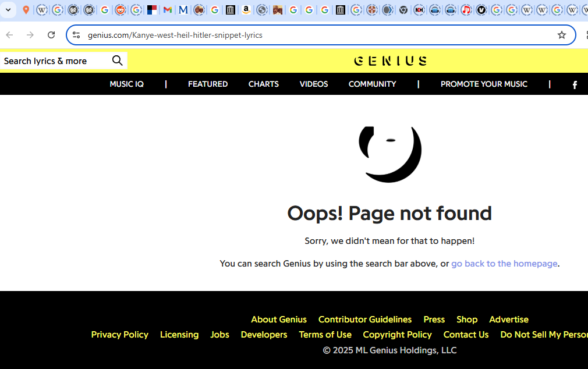Switch to the Amazon tab

(x=246, y=10)
